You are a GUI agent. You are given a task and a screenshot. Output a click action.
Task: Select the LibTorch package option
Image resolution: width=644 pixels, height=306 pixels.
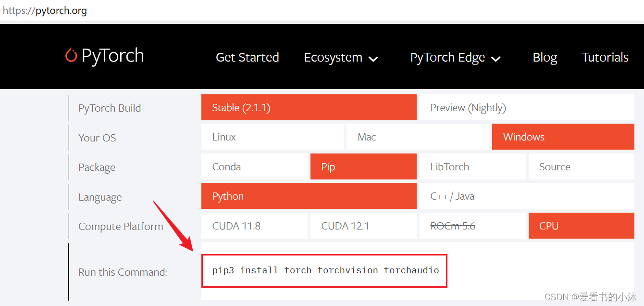(472, 166)
